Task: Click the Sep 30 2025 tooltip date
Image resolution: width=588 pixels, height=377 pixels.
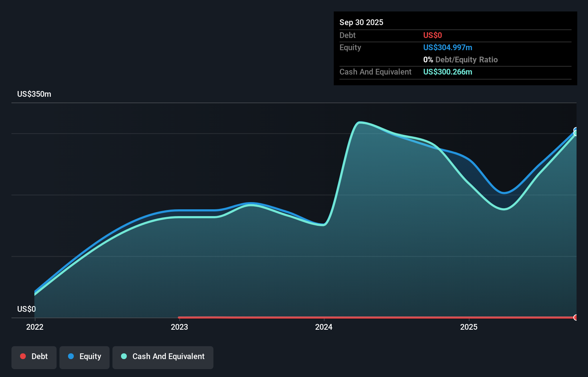Action: click(x=361, y=22)
